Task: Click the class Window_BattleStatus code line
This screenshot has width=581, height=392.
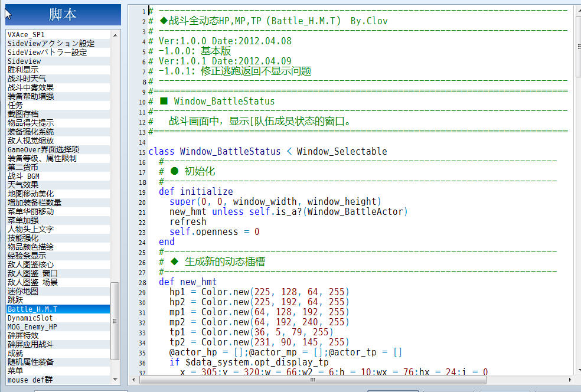Action: pyautogui.click(x=267, y=151)
